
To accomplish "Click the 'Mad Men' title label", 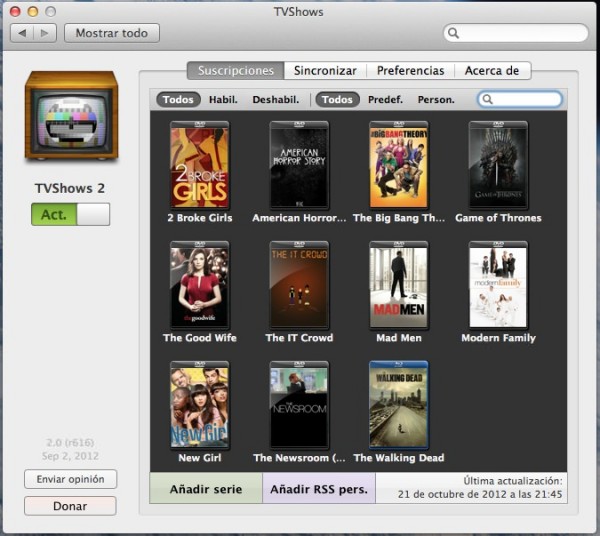I will coord(399,338).
